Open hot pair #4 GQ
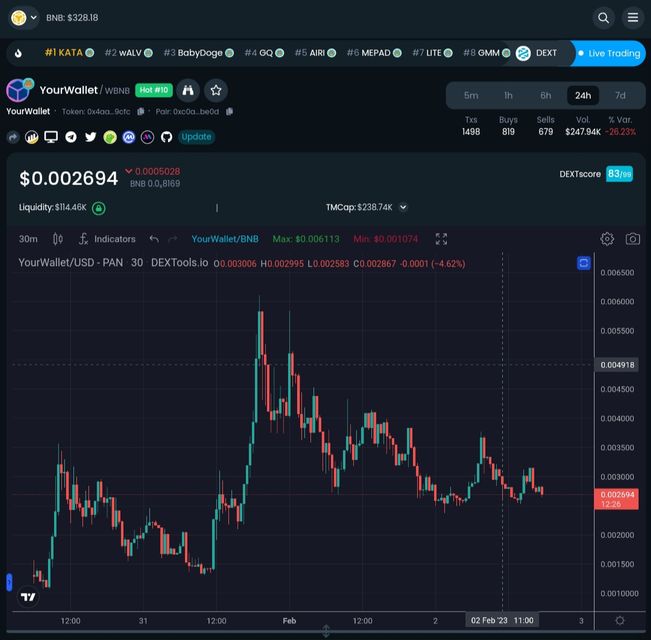The width and height of the screenshot is (651, 640). (264, 53)
